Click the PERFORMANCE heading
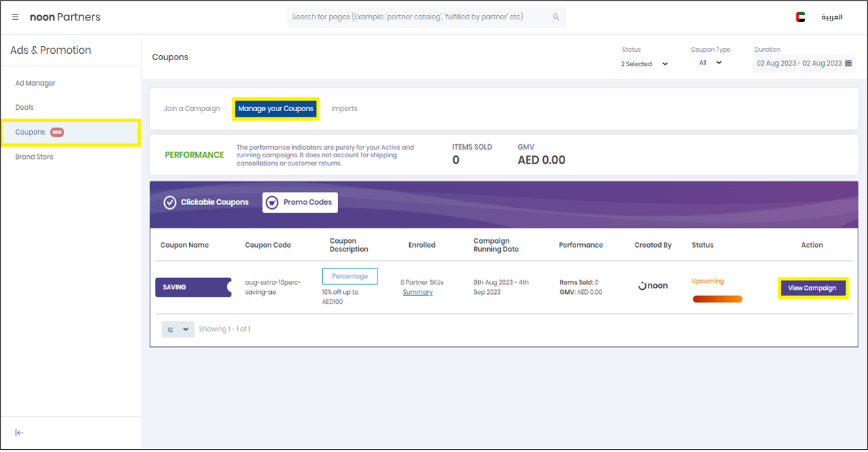The width and height of the screenshot is (868, 452). click(x=195, y=155)
